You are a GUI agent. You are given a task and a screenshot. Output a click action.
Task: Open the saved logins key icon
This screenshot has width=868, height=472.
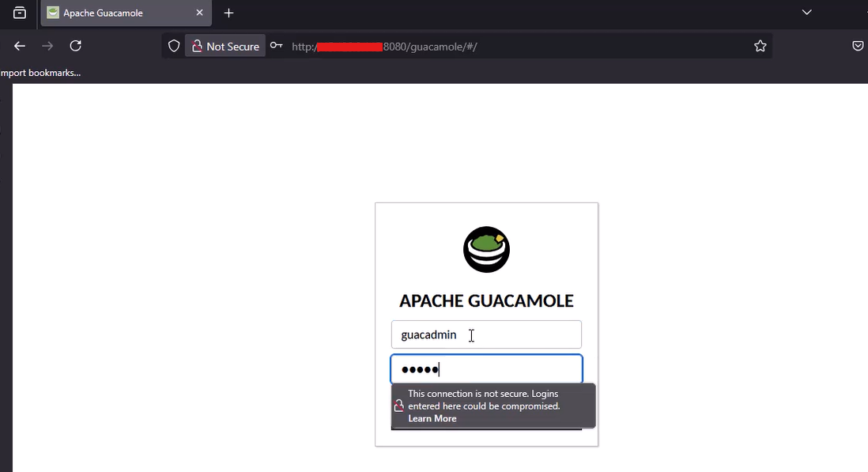coord(276,46)
